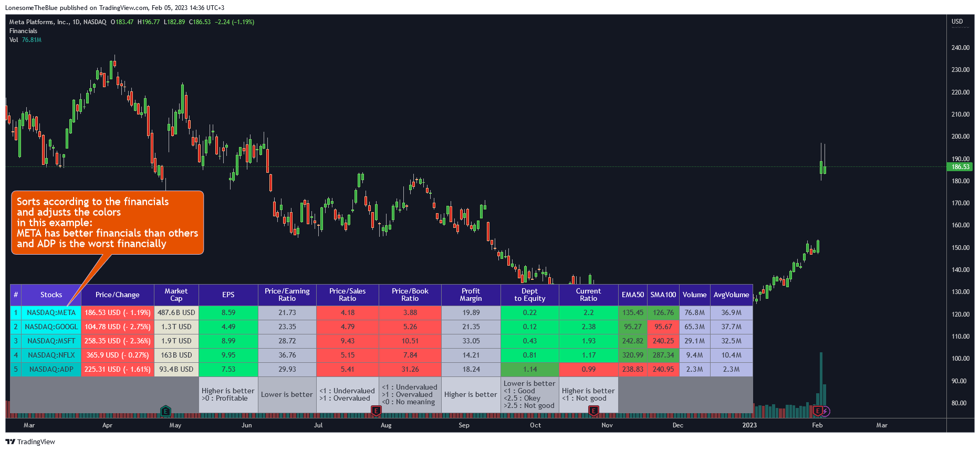Select the Price/Earning Ratio column header
This screenshot has height=451, width=980.
(287, 295)
